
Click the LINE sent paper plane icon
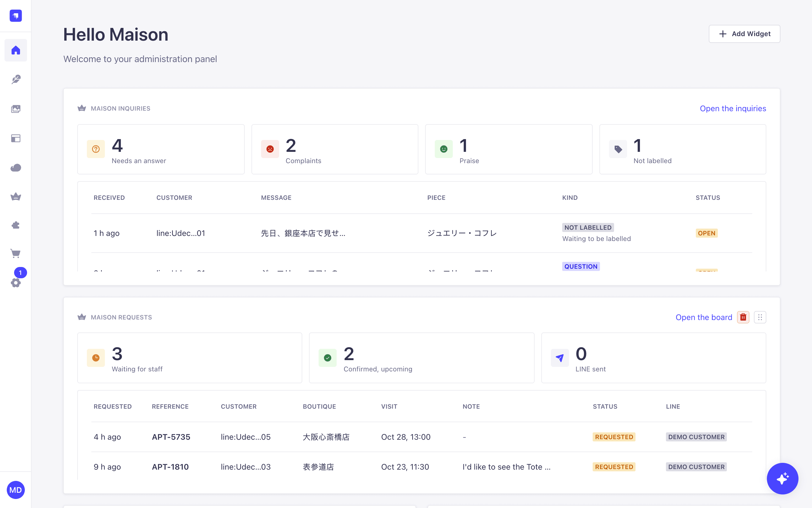click(560, 358)
